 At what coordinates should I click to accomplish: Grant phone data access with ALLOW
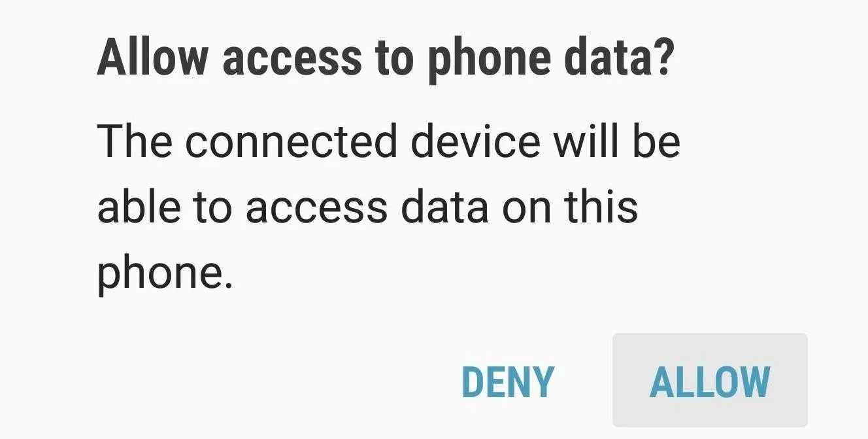pos(710,380)
